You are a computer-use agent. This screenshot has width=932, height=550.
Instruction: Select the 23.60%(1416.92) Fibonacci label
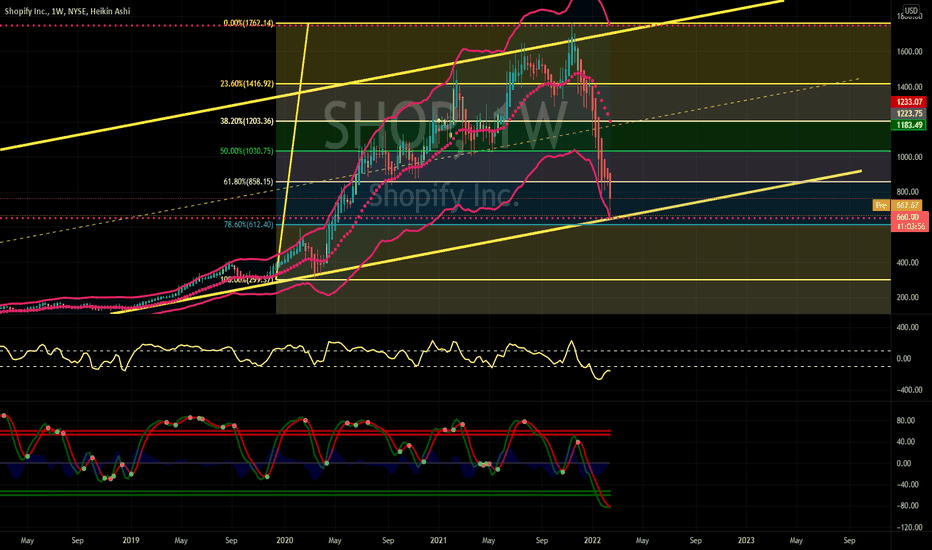coord(247,84)
